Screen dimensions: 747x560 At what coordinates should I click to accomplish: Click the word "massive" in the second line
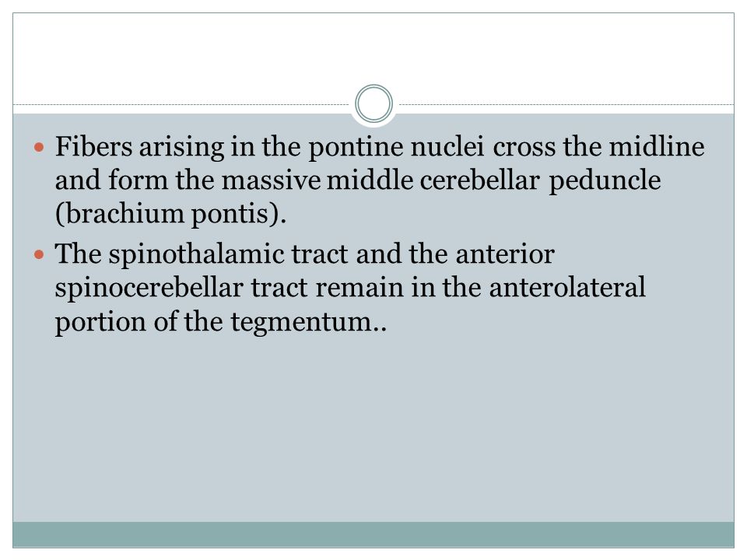271,181
